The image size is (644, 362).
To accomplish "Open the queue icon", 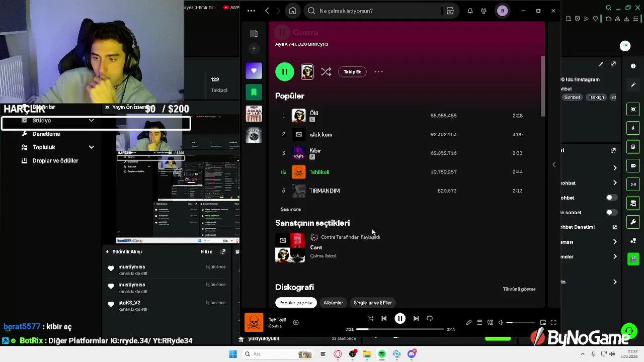I will pos(479,322).
